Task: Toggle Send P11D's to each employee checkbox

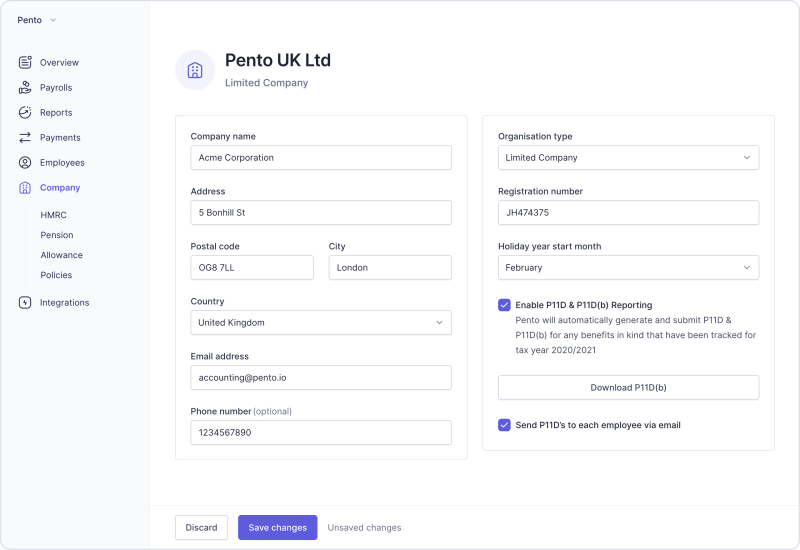Action: pos(504,425)
